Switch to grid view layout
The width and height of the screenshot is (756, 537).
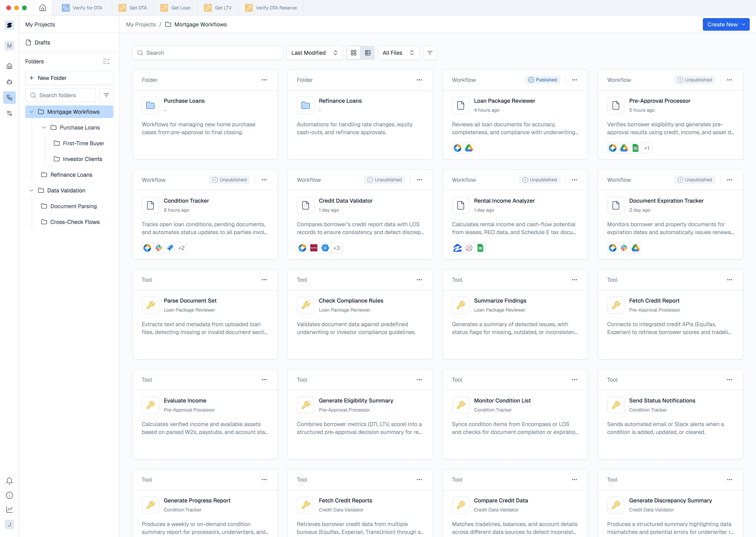[353, 53]
